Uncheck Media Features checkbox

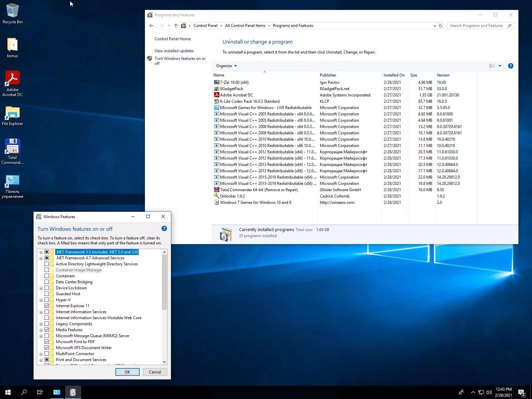point(47,330)
